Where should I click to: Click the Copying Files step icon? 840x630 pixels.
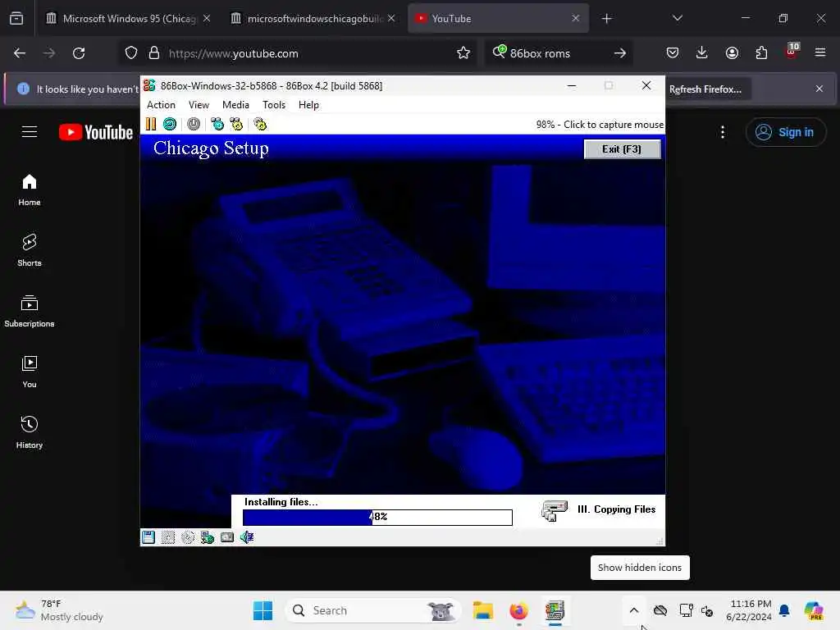(x=554, y=510)
